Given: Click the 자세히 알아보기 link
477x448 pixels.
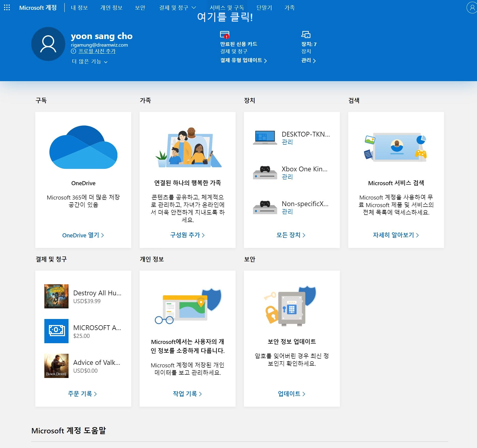Looking at the screenshot, I should click(x=396, y=235).
